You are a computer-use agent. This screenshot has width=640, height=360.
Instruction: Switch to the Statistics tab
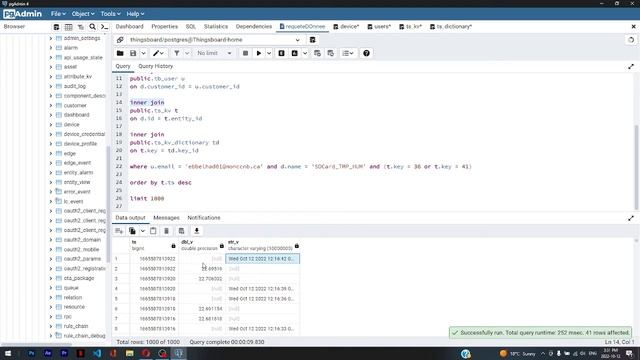coord(216,27)
